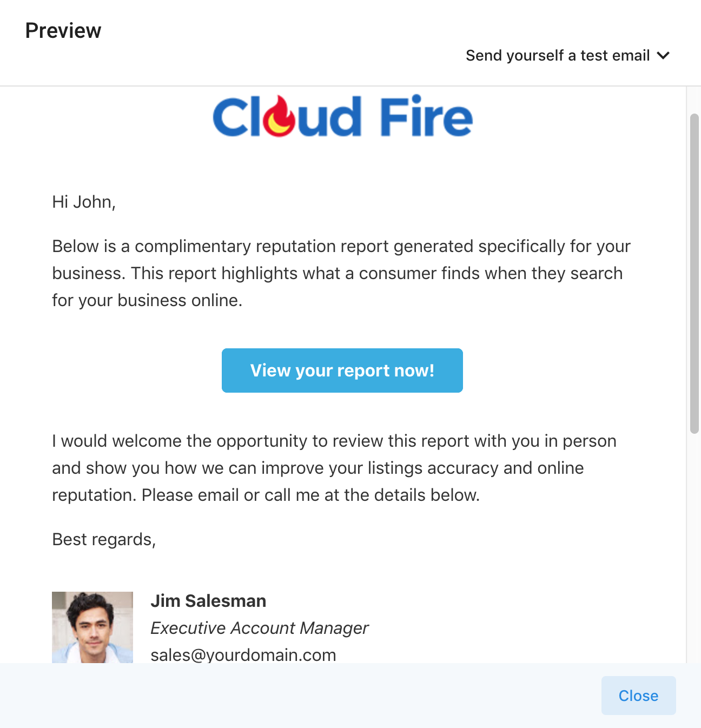
Task: Click the Cloud Fire logo image
Action: tap(342, 116)
